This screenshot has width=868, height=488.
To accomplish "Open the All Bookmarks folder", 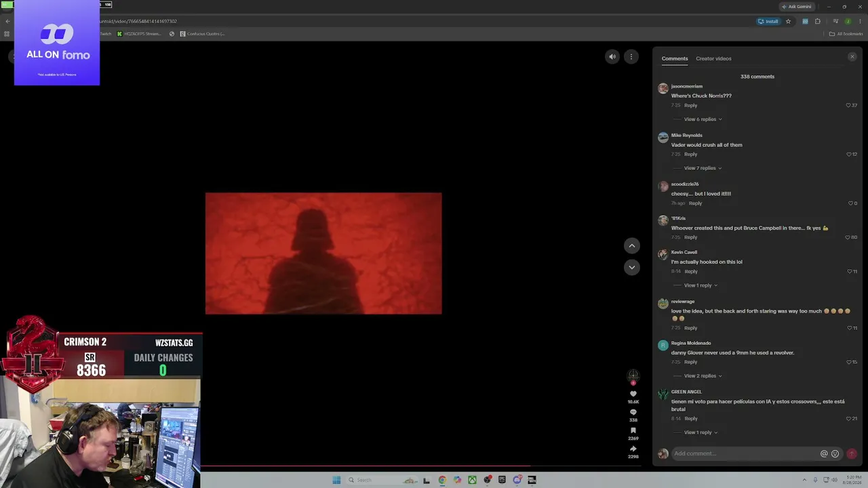I will tap(846, 34).
